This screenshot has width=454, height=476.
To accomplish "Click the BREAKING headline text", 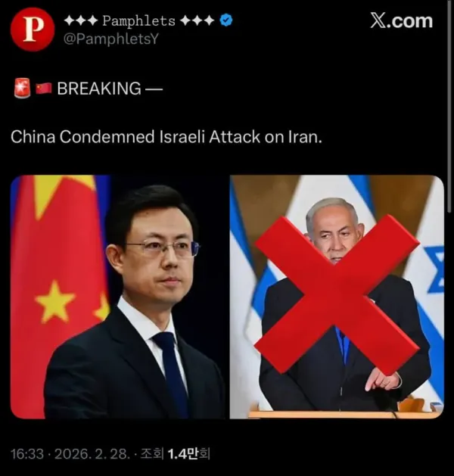I will click(x=99, y=89).
